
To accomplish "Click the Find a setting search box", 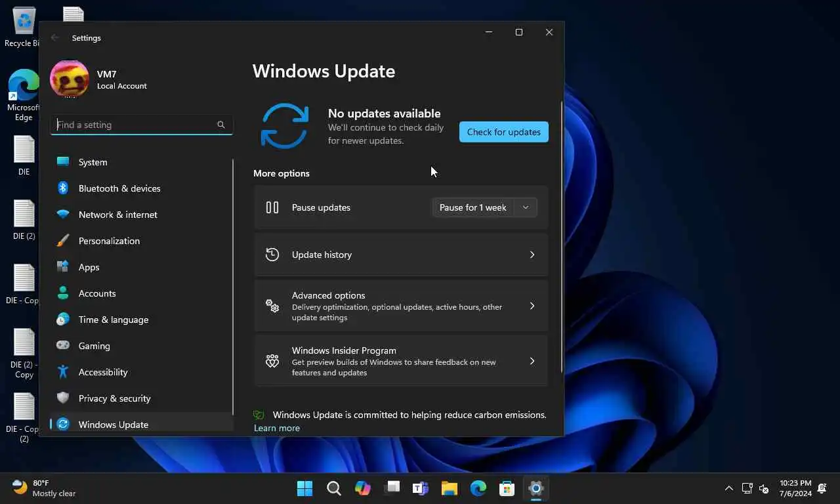I will click(142, 125).
